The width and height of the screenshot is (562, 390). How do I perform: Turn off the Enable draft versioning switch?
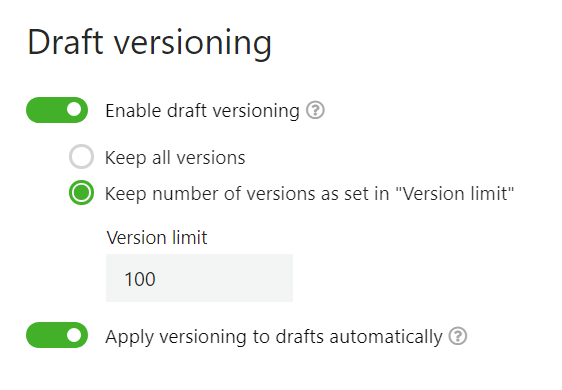[57, 110]
